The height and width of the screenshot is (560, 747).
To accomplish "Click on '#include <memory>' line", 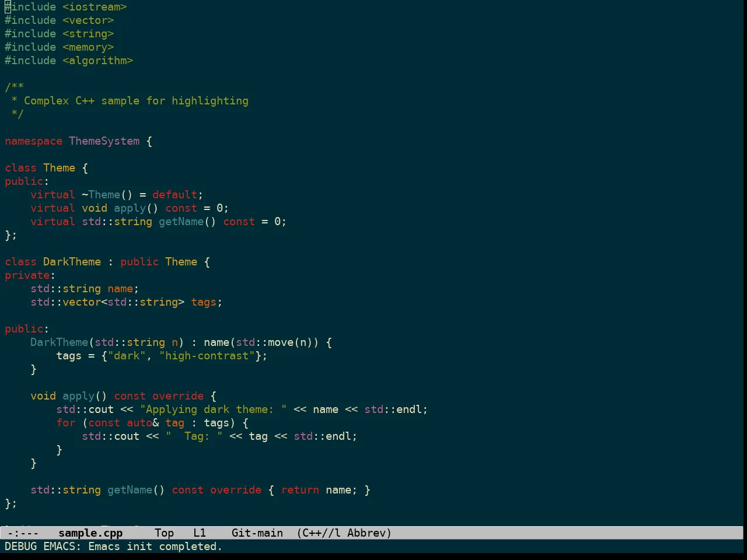I will point(60,47).
